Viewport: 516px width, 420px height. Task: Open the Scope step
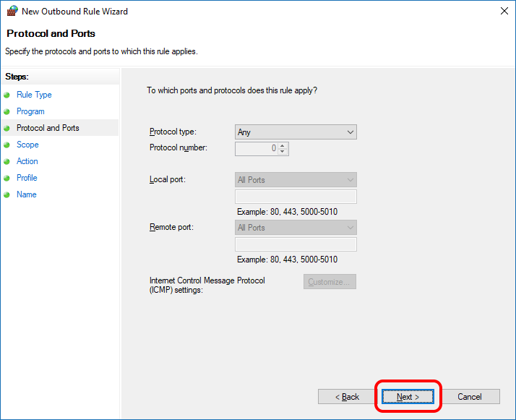tap(27, 145)
